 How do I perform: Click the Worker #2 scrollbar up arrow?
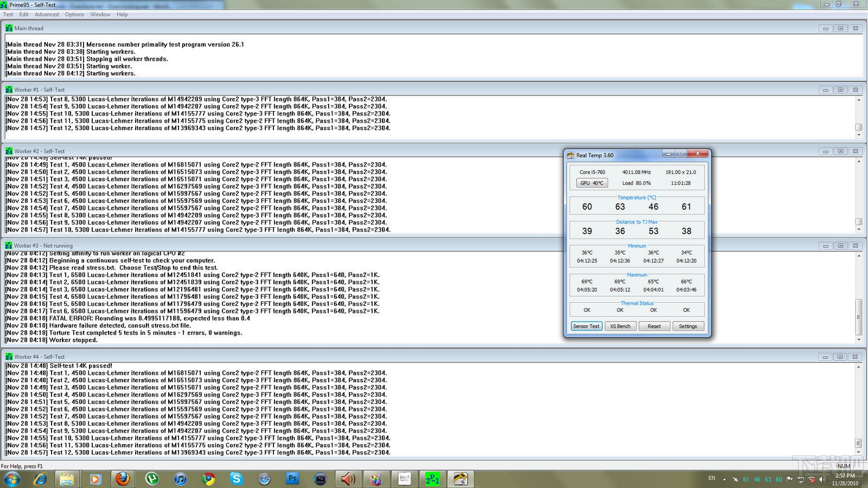point(858,162)
